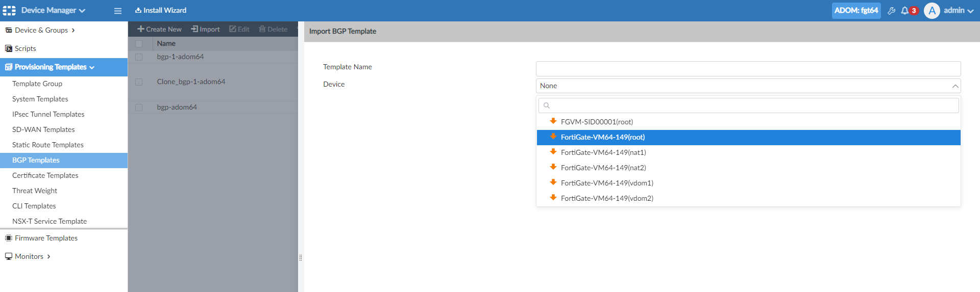Screen dimensions: 980x292
Task: Click the Import toolbar button
Action: coord(205,29)
